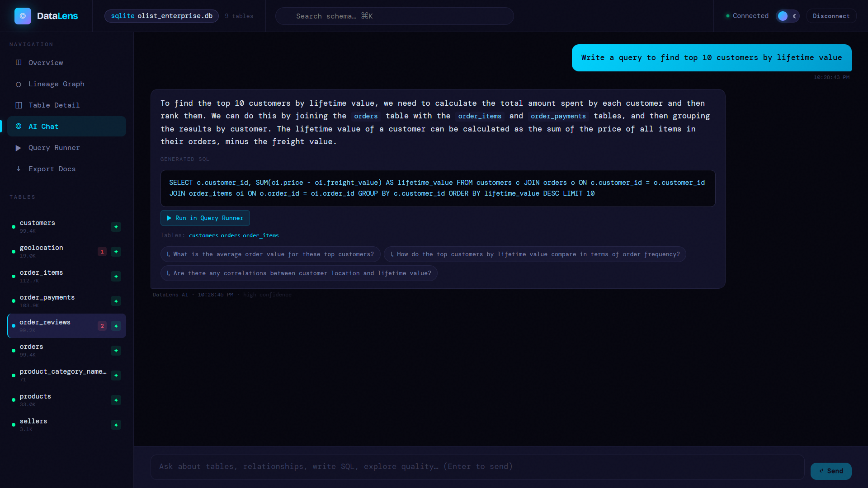868x488 pixels.
Task: Click the generated SQL code block
Action: pyautogui.click(x=438, y=188)
